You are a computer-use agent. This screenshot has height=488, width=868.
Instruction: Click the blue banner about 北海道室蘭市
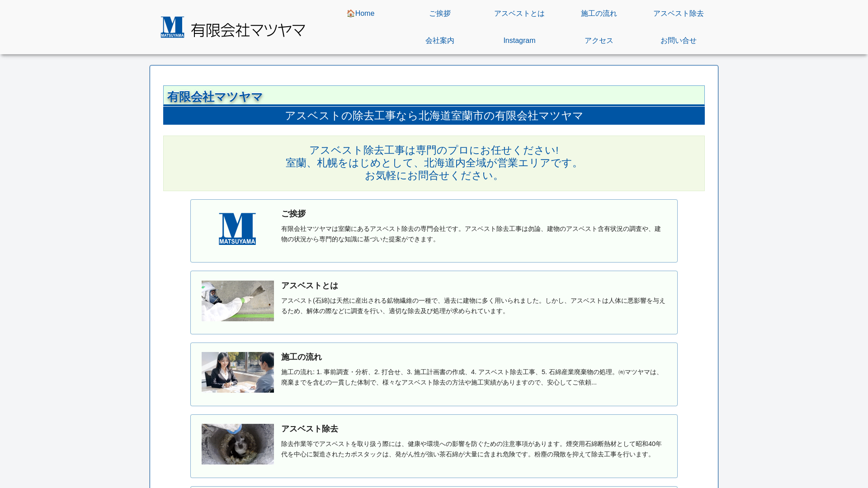[x=434, y=116]
